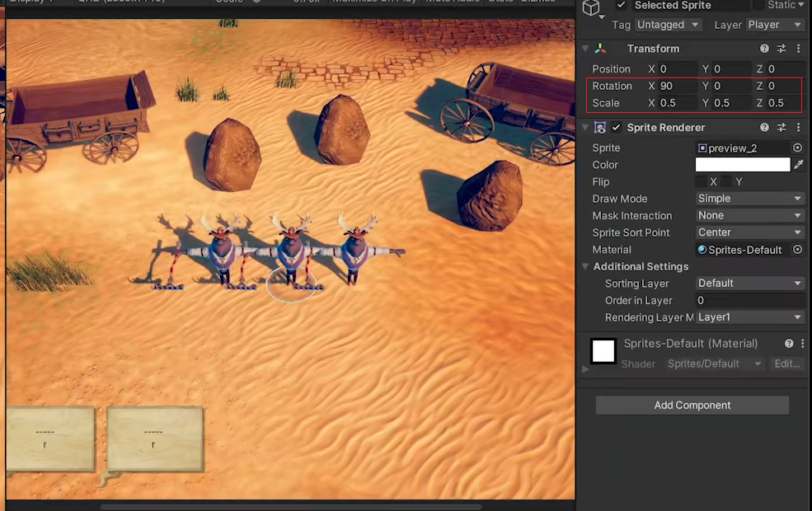Open the Transform three-dot context menu

(x=799, y=49)
